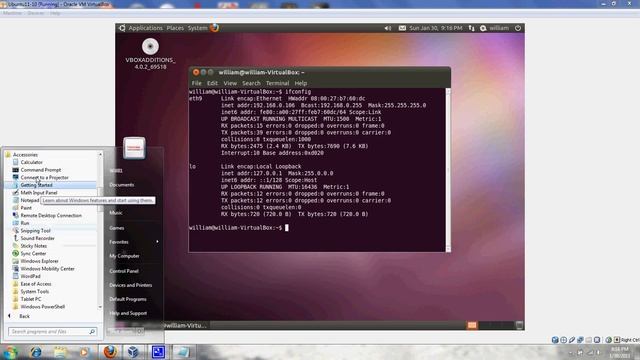This screenshot has width=640, height=360.
Task: Open Ubuntu Applications menu
Action: [145, 28]
